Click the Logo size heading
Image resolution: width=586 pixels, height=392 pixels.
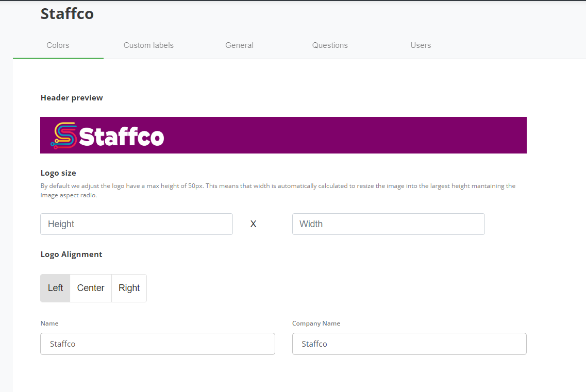click(x=58, y=173)
